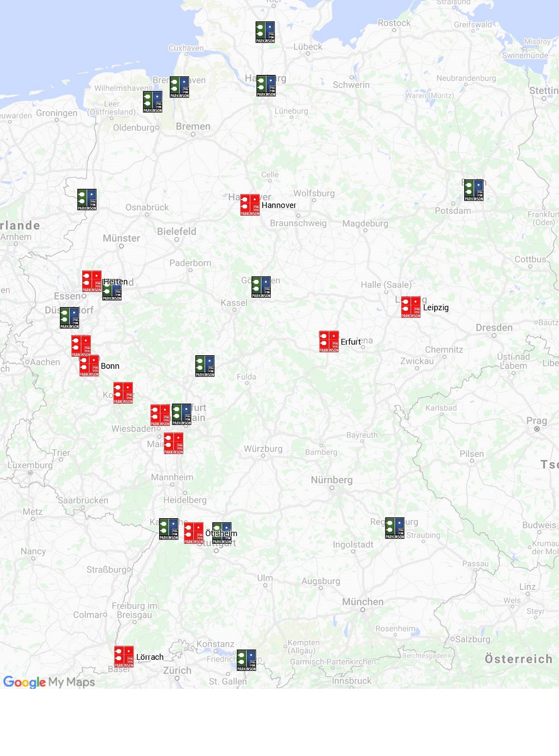Select the red marker at Lörrach

124,657
